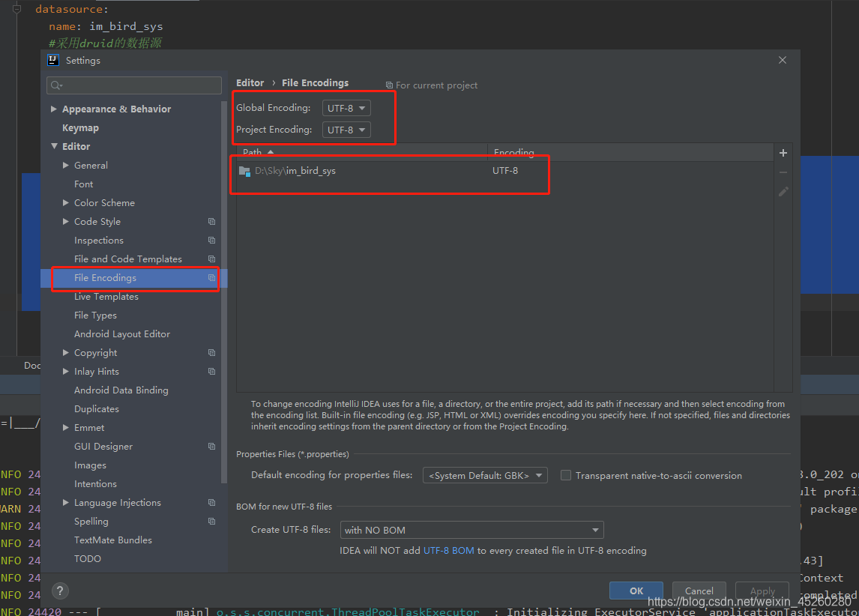Open the Default encoding for properties files dropdown

click(485, 475)
